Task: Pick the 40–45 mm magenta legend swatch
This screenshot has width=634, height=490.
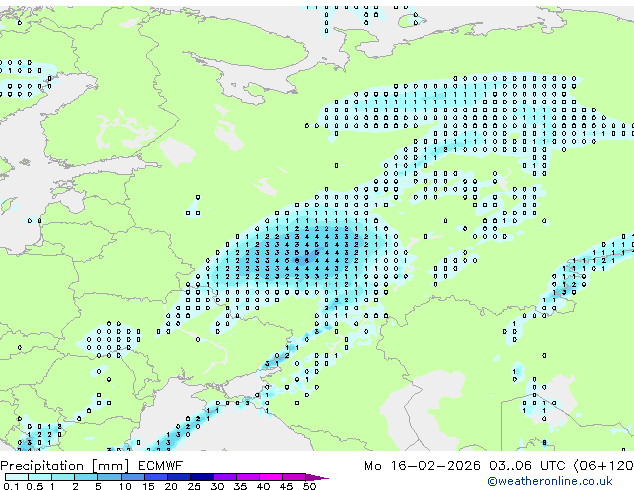Action: [271, 477]
